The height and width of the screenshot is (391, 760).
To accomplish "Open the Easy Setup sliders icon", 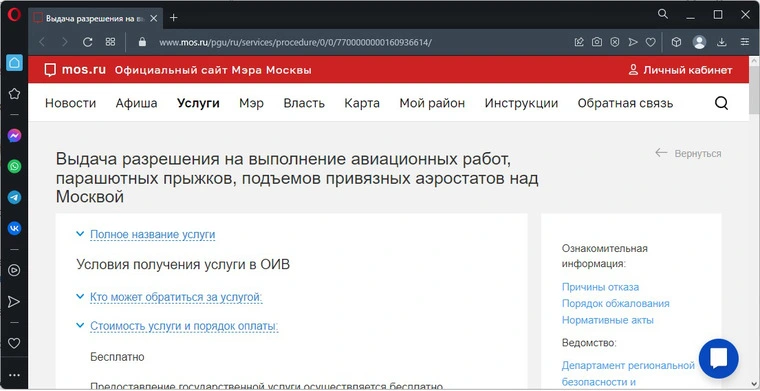I will [744, 42].
